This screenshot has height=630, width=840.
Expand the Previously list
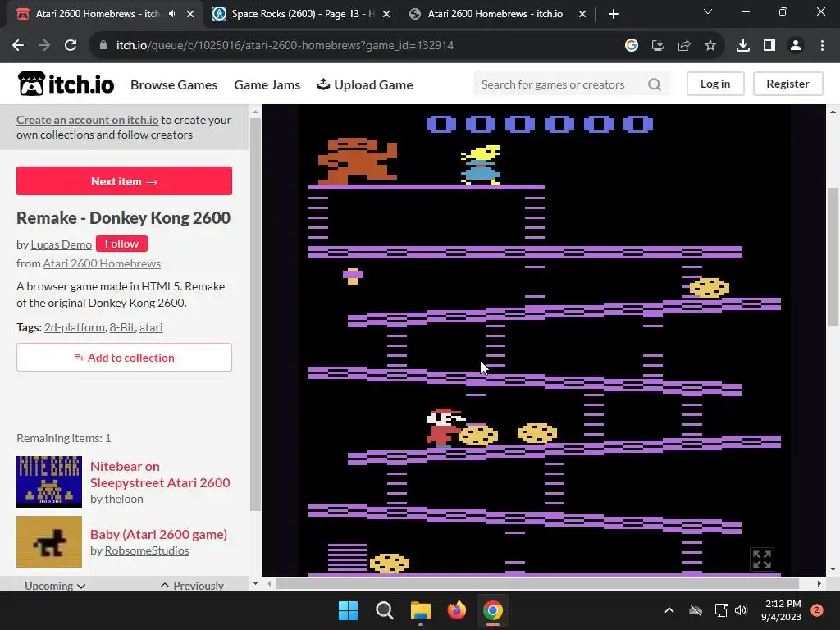[192, 586]
